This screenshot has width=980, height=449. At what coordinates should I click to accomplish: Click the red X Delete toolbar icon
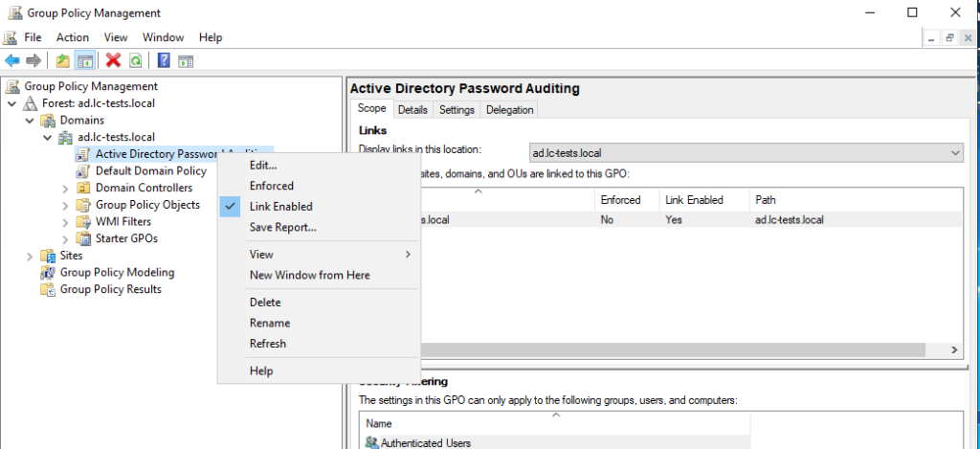click(113, 60)
